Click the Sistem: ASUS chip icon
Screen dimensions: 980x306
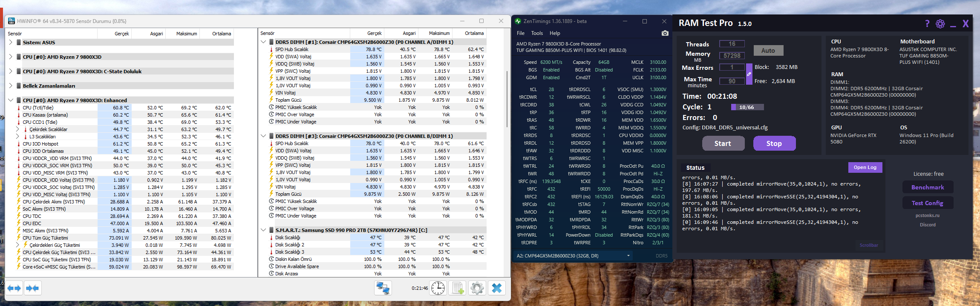tap(19, 43)
